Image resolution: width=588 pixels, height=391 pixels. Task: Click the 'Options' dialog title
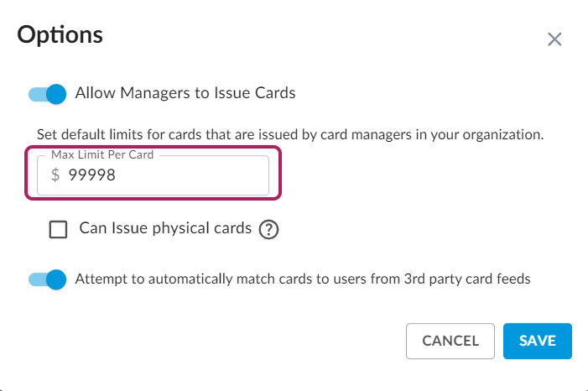[x=60, y=35]
